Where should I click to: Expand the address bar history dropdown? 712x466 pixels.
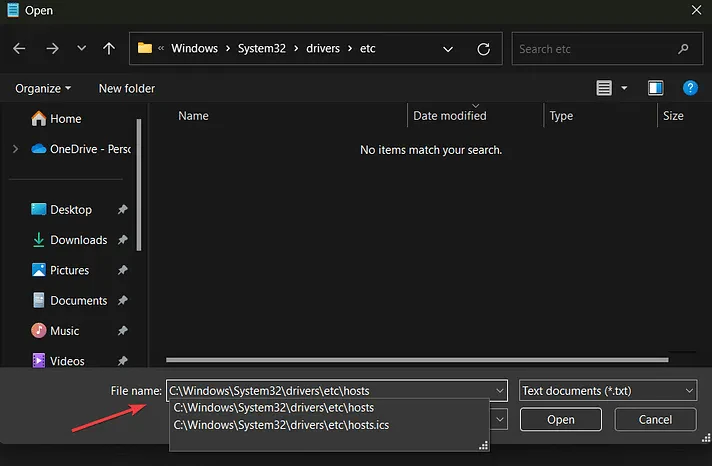448,49
